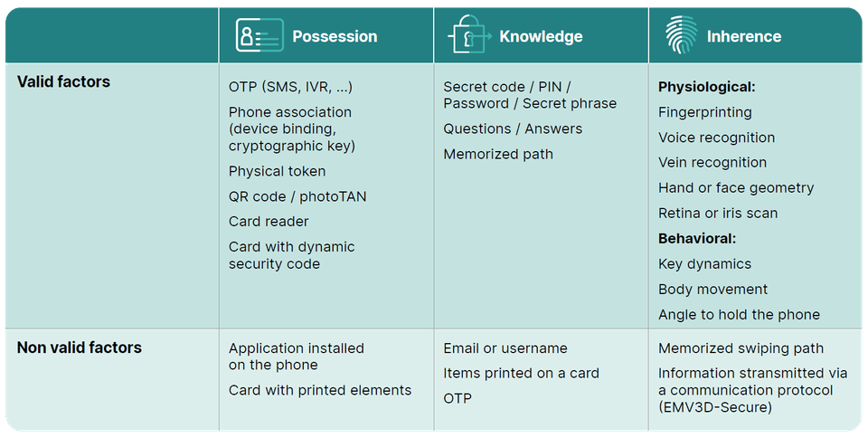Click the Inherence fingerprint icon

682,35
